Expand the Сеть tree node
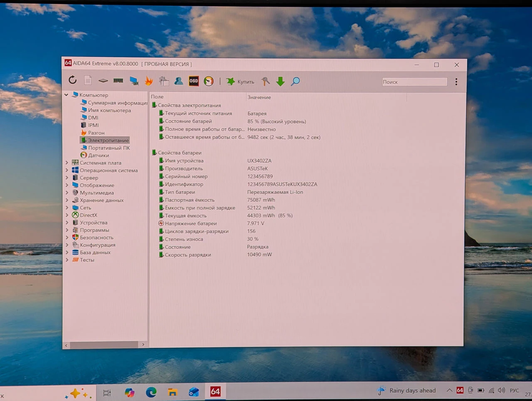This screenshot has height=401, width=532. (67, 208)
